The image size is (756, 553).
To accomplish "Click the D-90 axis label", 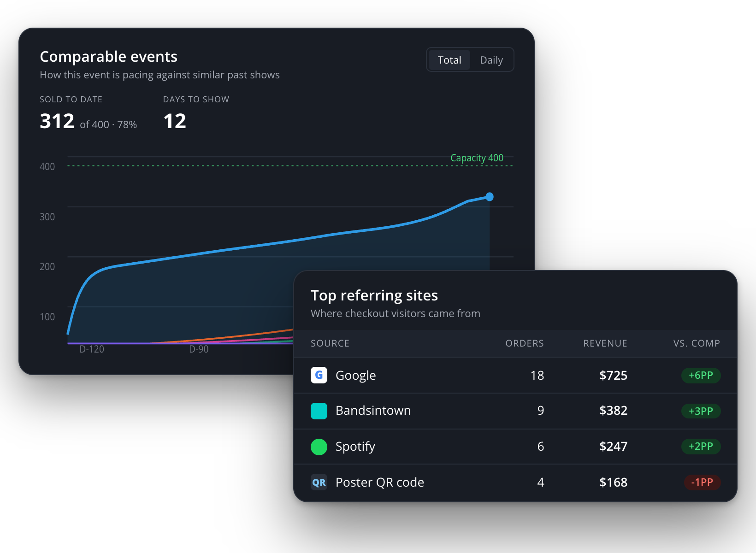I will 199,349.
